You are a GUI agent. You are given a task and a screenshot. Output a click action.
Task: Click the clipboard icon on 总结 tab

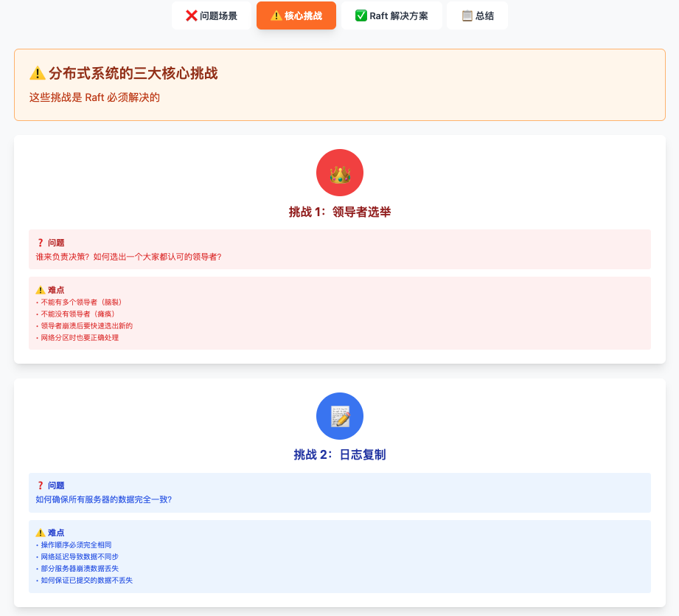click(467, 15)
